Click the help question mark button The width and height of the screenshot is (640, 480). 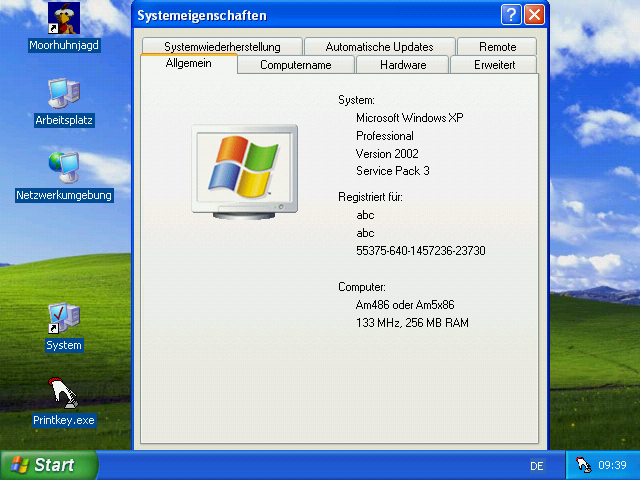coord(511,15)
